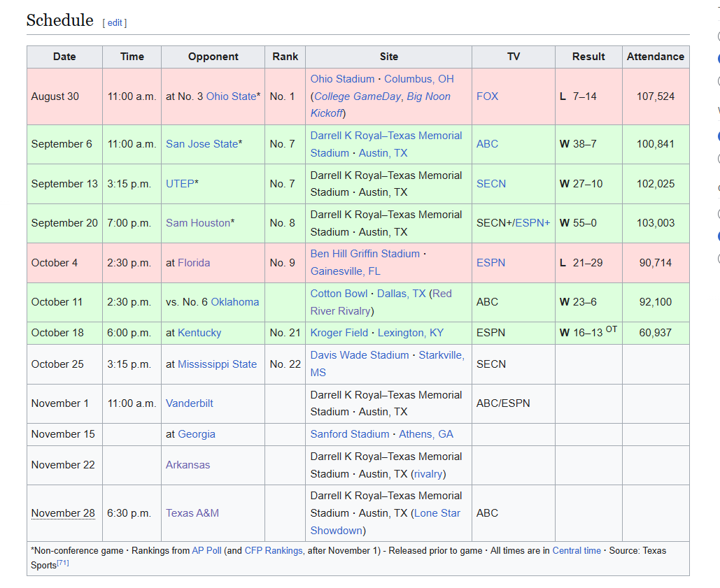Screen dimensions: 720x588
Task: Select the 60,937 attendance value
Action: (656, 333)
